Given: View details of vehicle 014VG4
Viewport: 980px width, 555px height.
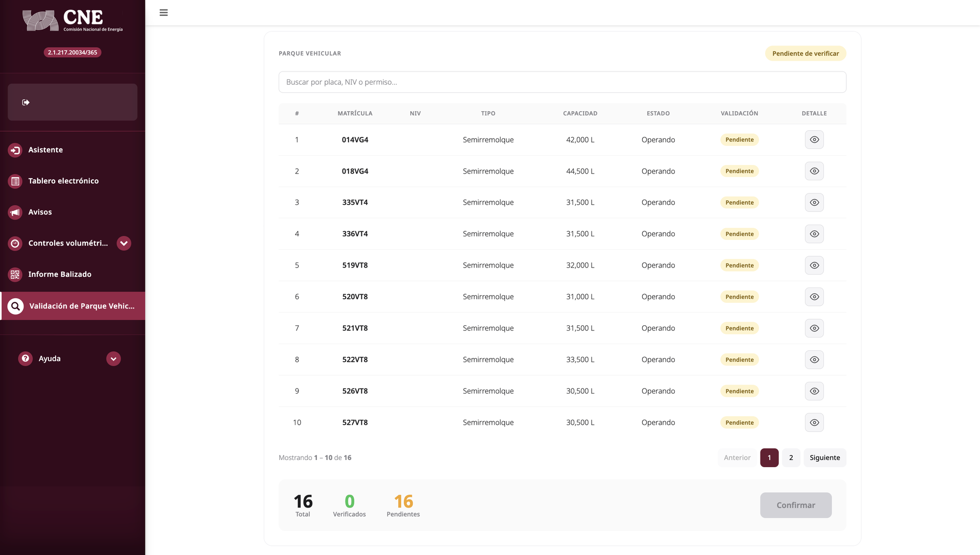Looking at the screenshot, I should [814, 140].
